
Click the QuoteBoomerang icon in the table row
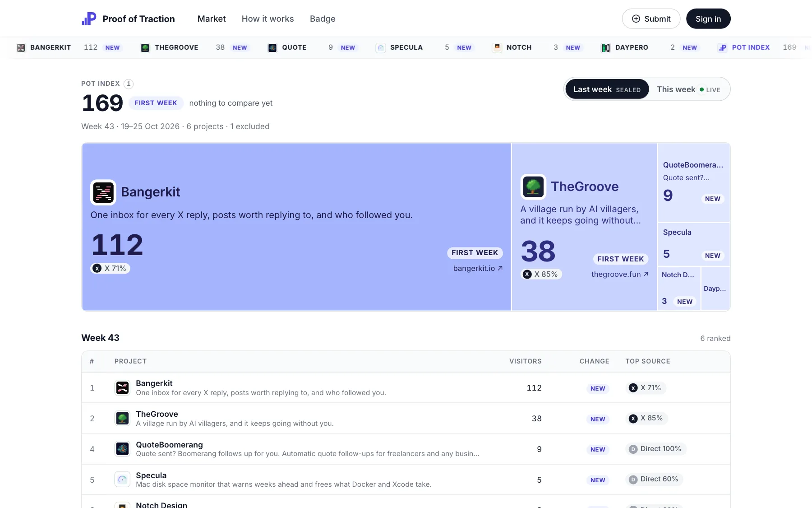click(122, 449)
